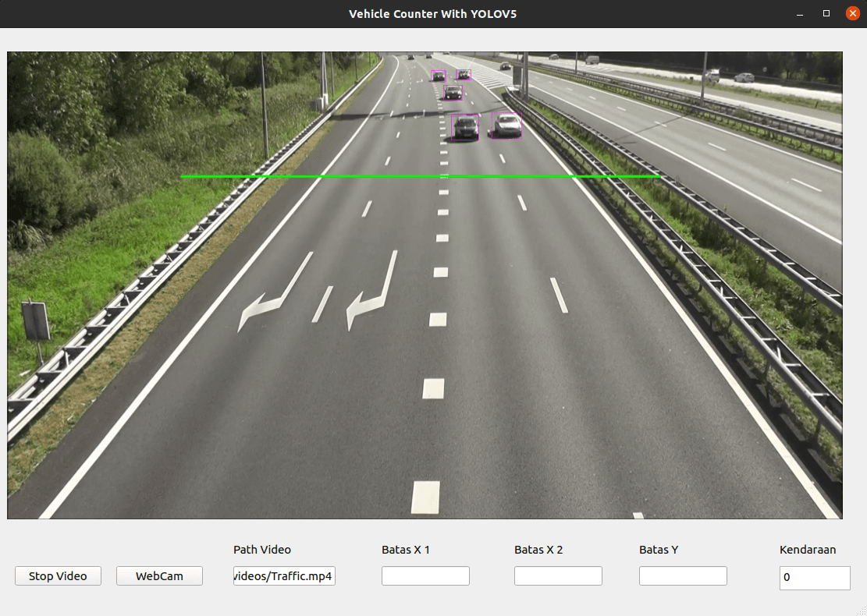Click the "Batas X 2" label
The image size is (867, 616).
pyautogui.click(x=538, y=550)
